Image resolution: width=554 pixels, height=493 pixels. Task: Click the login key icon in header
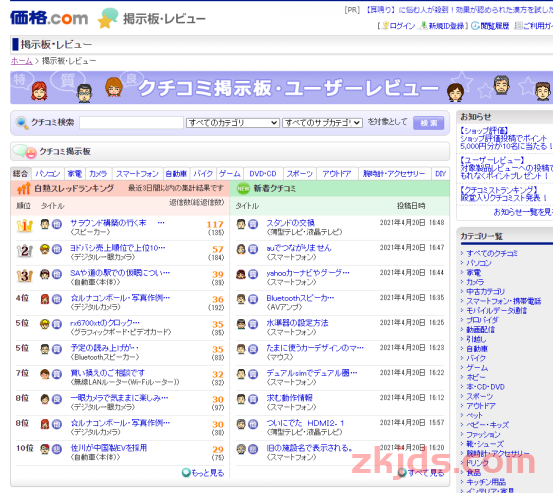385,25
